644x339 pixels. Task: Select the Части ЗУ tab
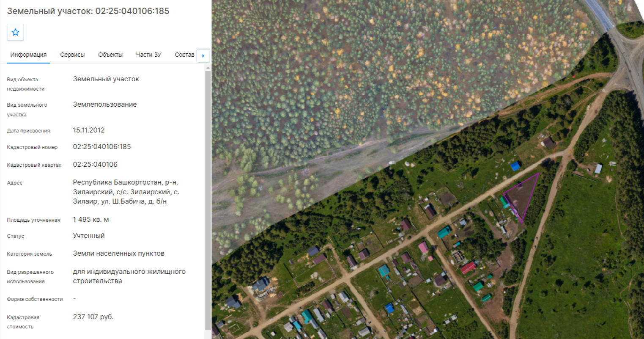(148, 55)
